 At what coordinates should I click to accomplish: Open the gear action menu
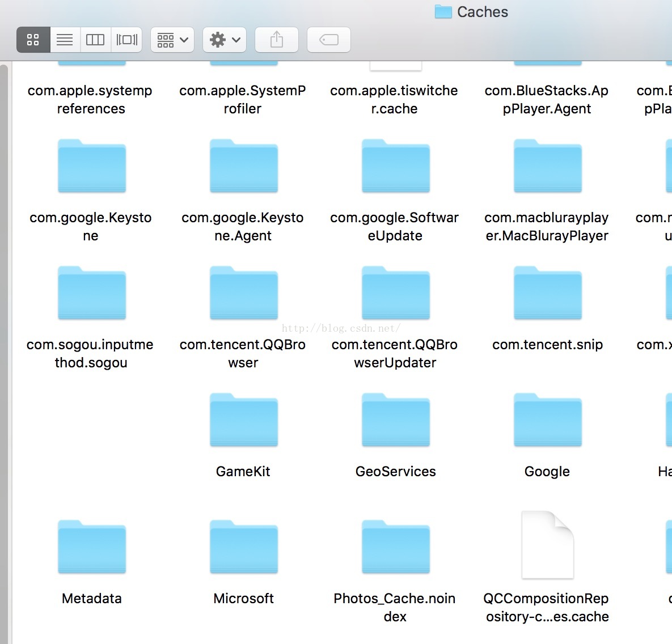225,40
